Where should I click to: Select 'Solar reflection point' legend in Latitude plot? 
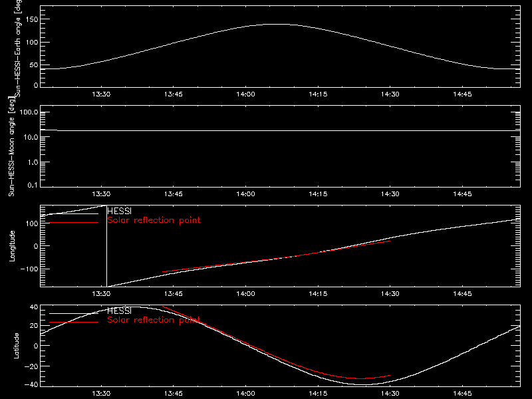(154, 320)
